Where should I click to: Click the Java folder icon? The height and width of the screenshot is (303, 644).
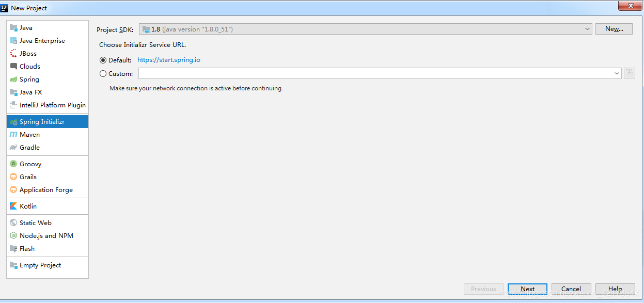(13, 28)
